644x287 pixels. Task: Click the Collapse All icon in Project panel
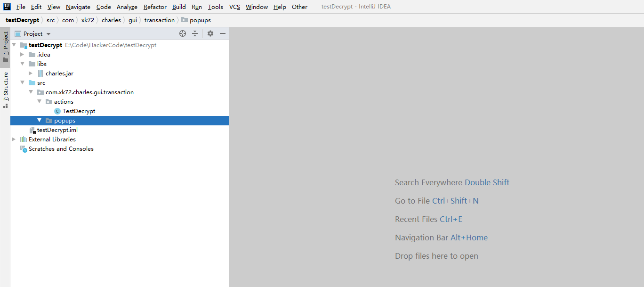[195, 33]
